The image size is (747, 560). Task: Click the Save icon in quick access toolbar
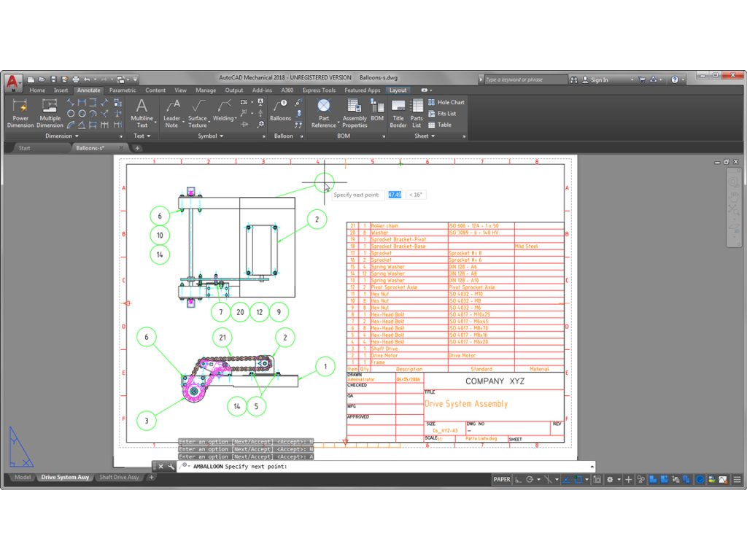coord(53,79)
